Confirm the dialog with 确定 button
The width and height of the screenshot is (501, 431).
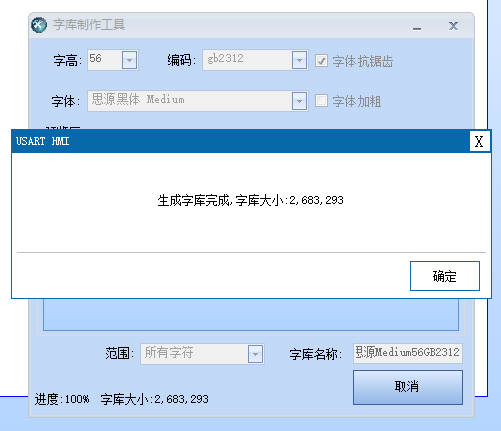click(x=445, y=276)
